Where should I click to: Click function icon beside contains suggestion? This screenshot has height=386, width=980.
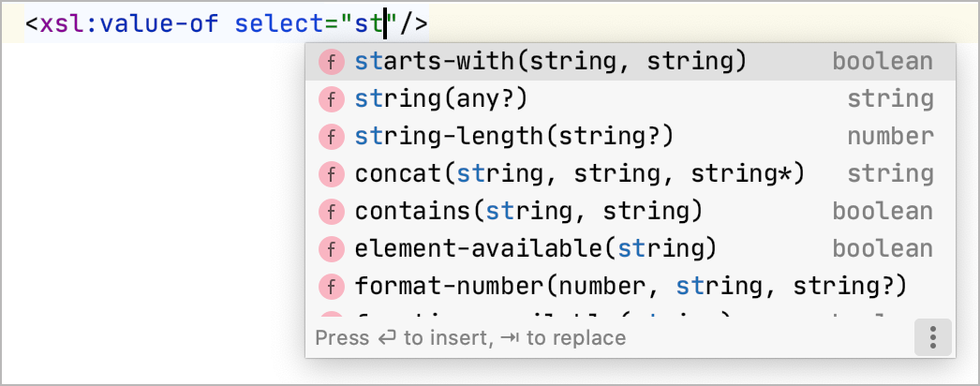point(332,212)
